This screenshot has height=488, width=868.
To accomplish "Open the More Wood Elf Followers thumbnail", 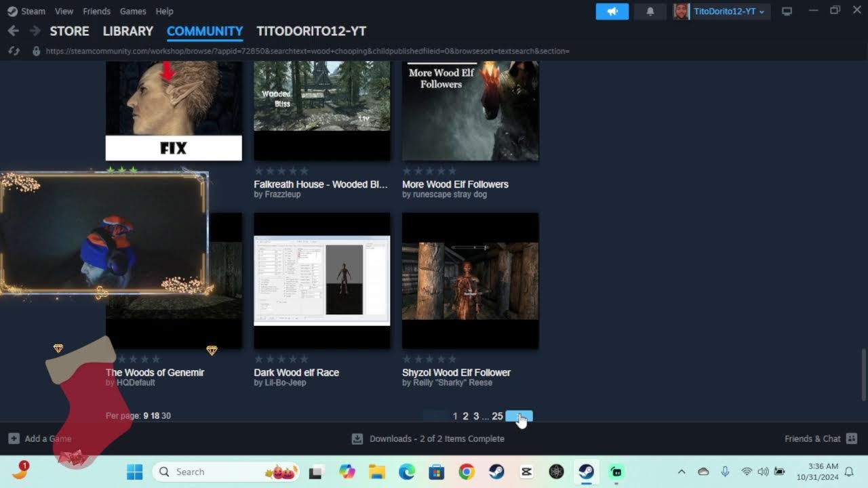I will [x=471, y=111].
